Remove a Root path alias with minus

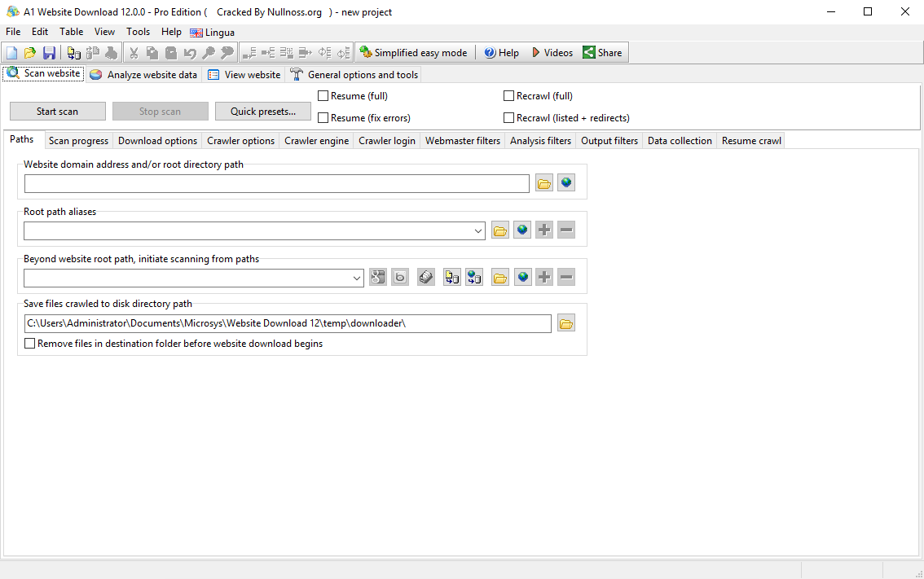(x=566, y=230)
